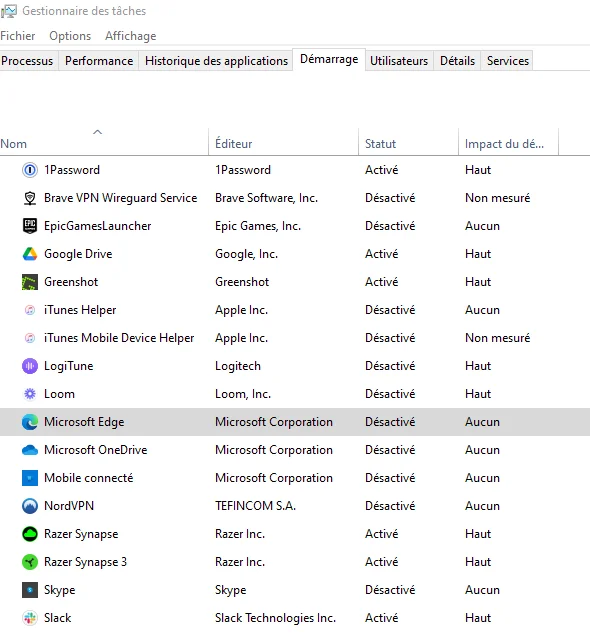Click the Slack Technologies Inc. publisher cell
The image size is (590, 633).
pos(275,618)
